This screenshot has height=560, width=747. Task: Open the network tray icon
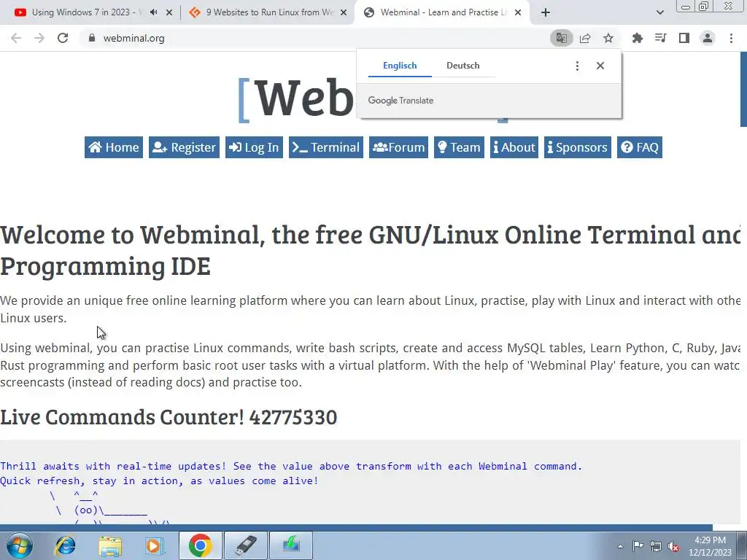click(x=656, y=546)
